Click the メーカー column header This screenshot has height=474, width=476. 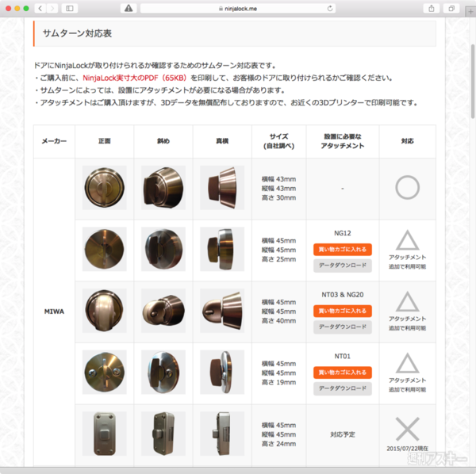[x=54, y=141]
